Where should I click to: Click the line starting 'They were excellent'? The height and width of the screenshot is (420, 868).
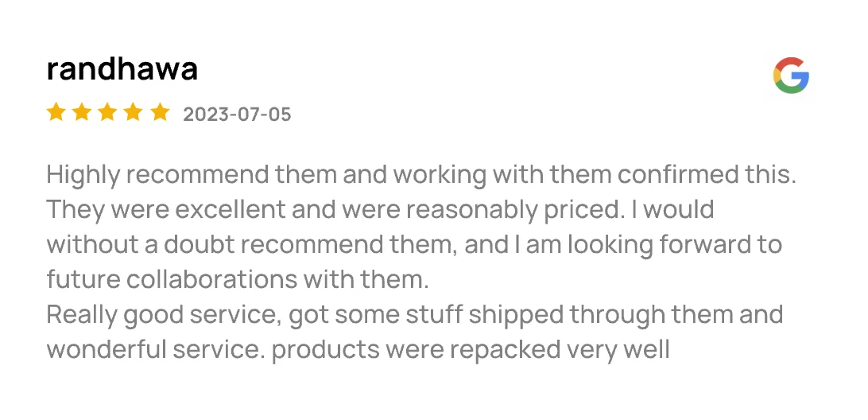tap(380, 211)
